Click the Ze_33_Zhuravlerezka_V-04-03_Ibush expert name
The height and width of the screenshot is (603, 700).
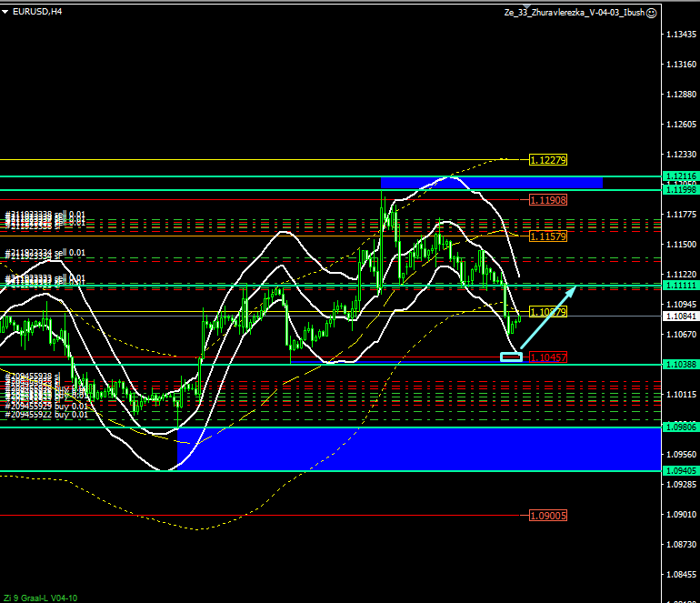pyautogui.click(x=575, y=13)
